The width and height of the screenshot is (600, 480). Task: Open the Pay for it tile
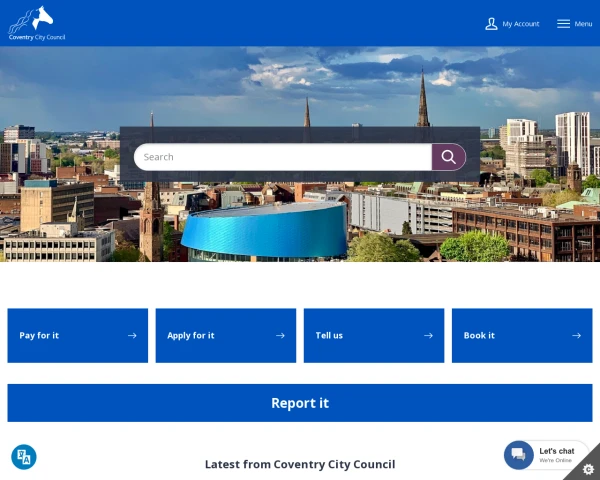[78, 336]
